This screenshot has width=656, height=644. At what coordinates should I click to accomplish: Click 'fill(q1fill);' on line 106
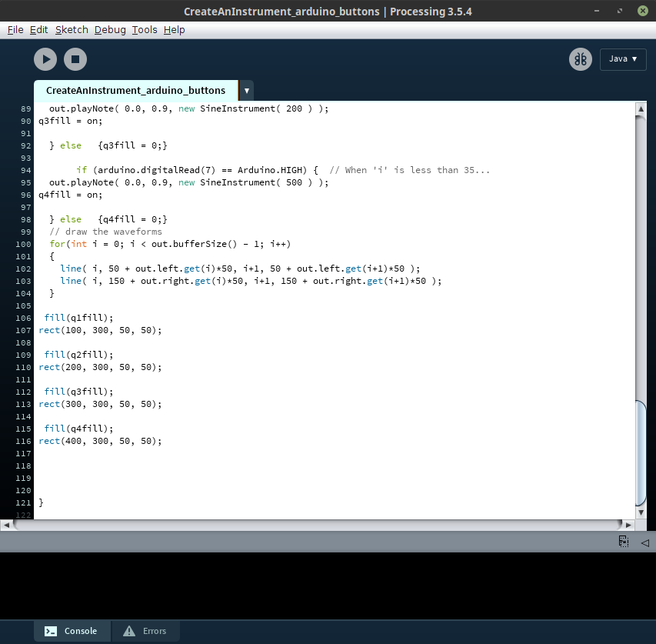pyautogui.click(x=78, y=318)
